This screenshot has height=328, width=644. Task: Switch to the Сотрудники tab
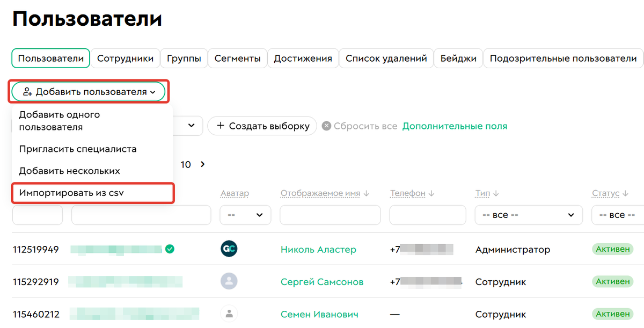(x=125, y=58)
